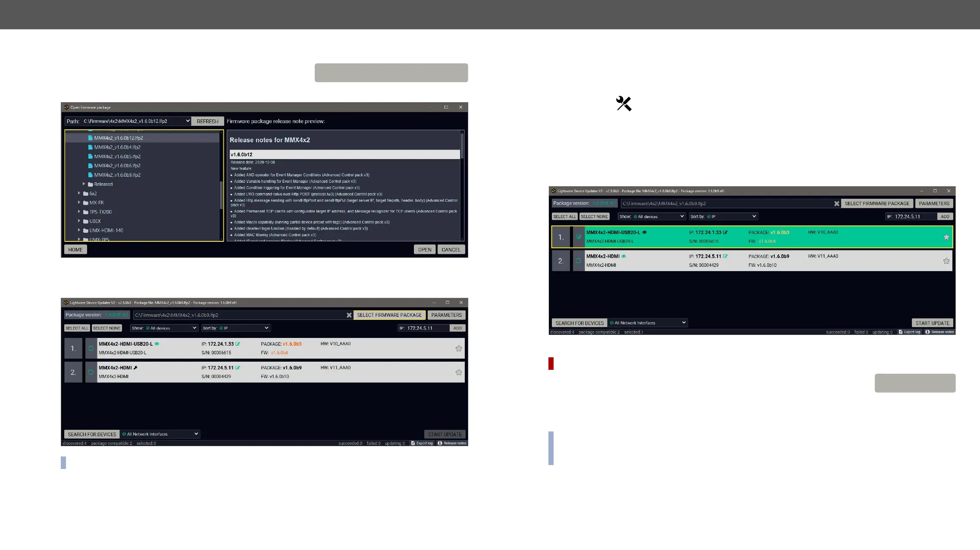Click edit icon beside IP 172.24.1.33 in green row
This screenshot has height=550, width=980.
(726, 232)
